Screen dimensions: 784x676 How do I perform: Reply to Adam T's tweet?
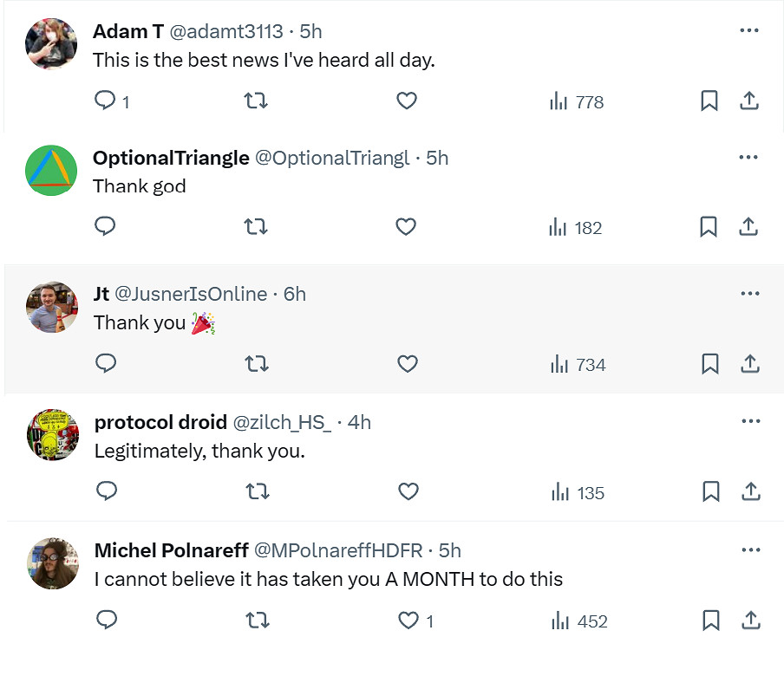click(x=105, y=101)
